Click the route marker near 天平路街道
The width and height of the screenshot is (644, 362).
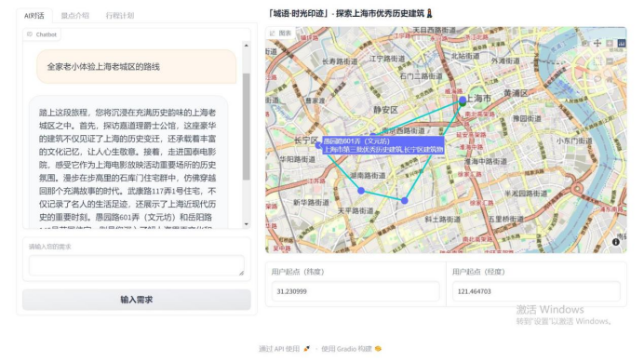361,191
